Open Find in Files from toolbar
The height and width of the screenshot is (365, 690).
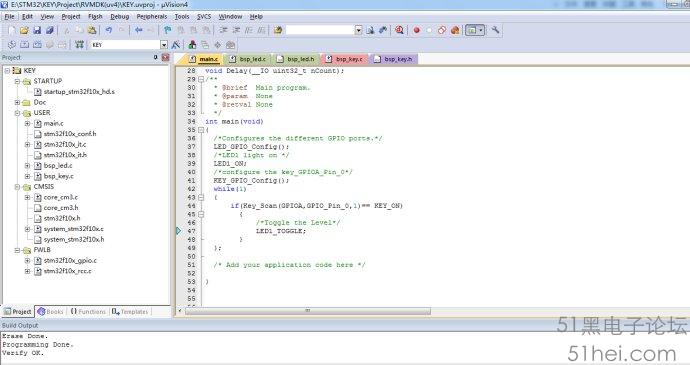[278, 30]
